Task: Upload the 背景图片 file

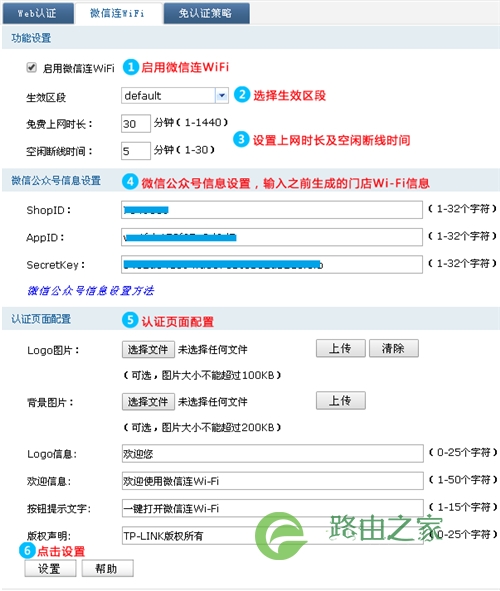Action: tap(341, 400)
